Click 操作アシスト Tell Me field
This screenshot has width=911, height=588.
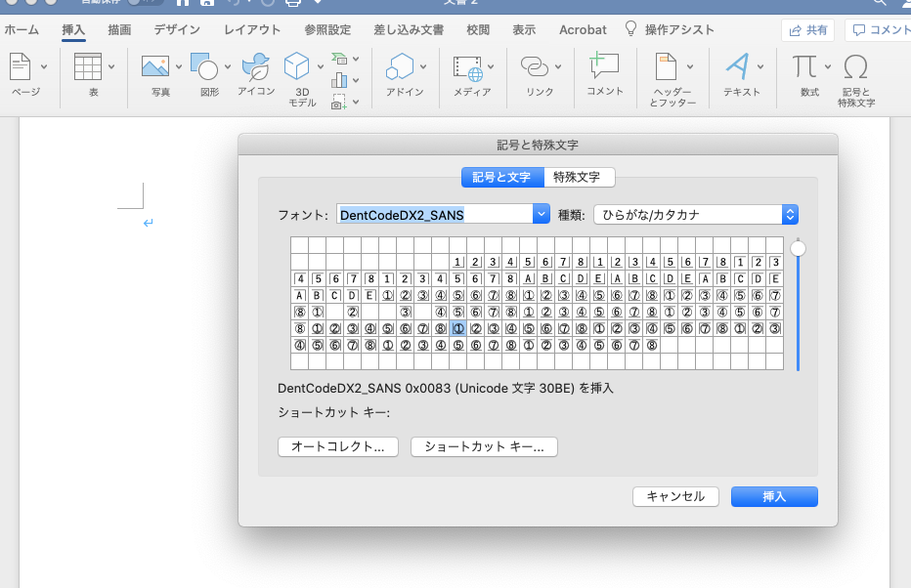pyautogui.click(x=679, y=29)
